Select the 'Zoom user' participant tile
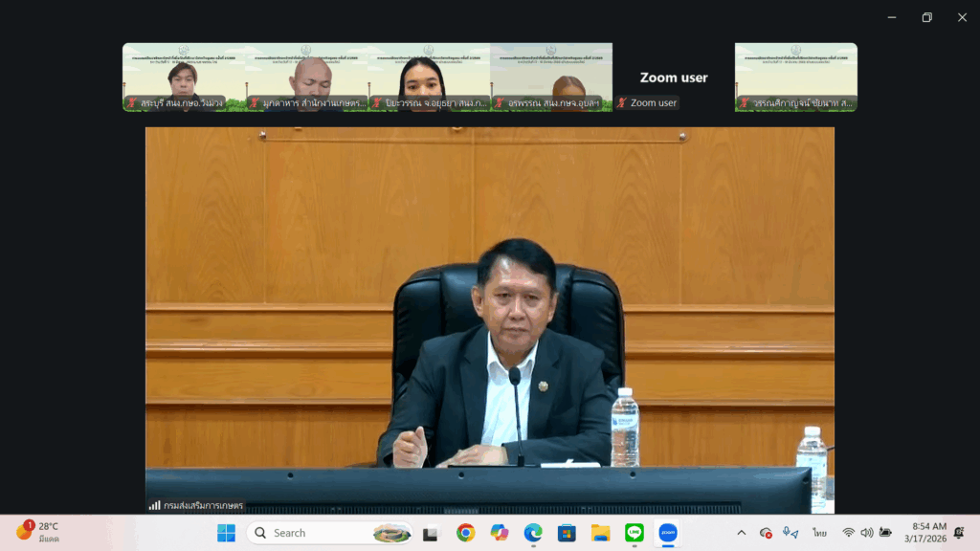980x551 pixels. point(674,77)
